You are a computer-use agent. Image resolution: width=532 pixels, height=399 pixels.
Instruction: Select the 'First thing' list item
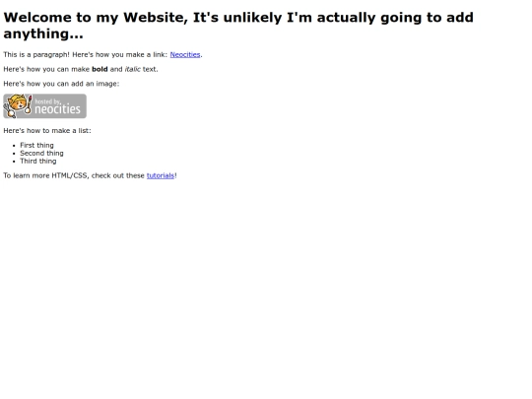tap(36, 145)
